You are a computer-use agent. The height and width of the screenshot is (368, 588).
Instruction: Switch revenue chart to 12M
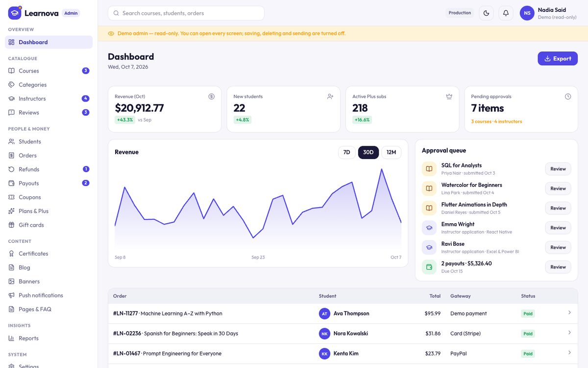[391, 153]
